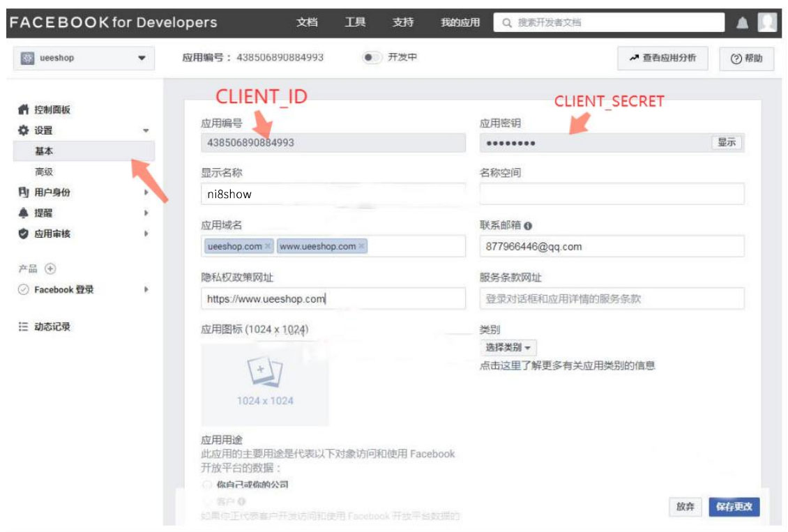Select the Advanced settings sidebar item
788x532 pixels.
point(44,172)
